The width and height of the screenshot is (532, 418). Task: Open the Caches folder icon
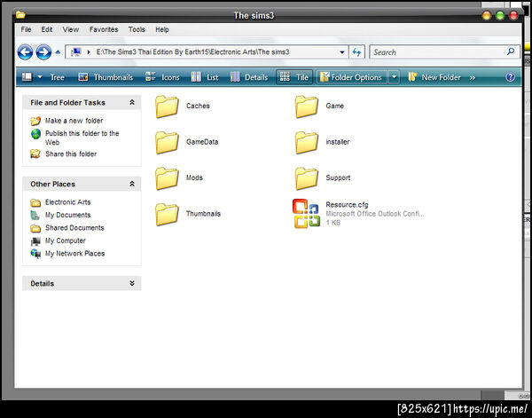167,106
